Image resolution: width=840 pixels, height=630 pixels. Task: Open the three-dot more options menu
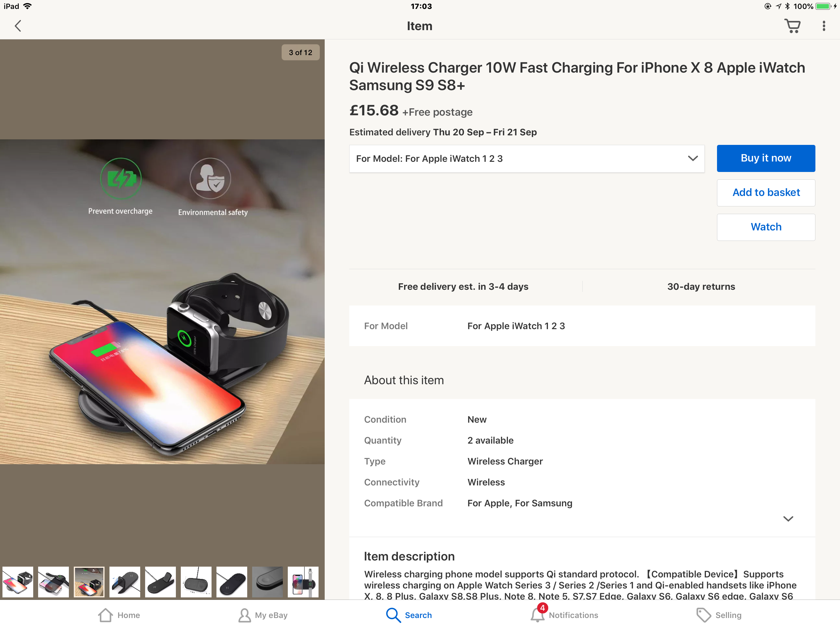[x=824, y=26]
